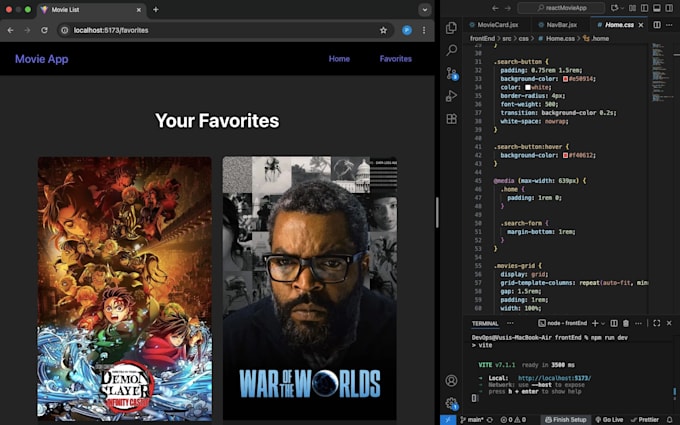680x425 pixels.
Task: Split the terminal
Action: pyautogui.click(x=614, y=323)
